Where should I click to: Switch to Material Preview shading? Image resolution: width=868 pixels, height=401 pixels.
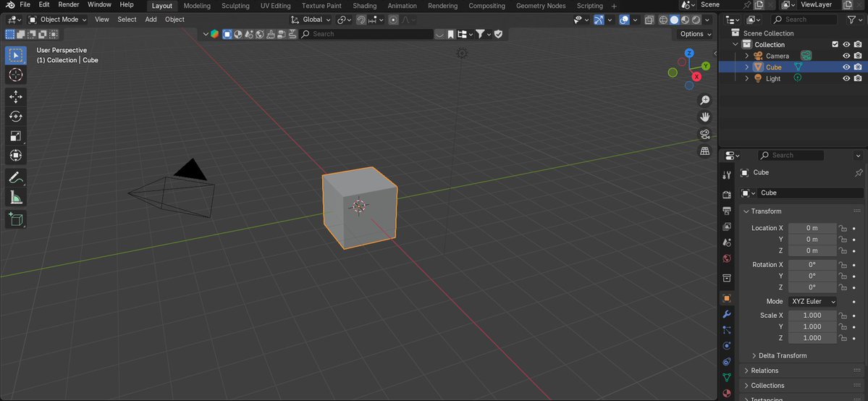point(686,20)
